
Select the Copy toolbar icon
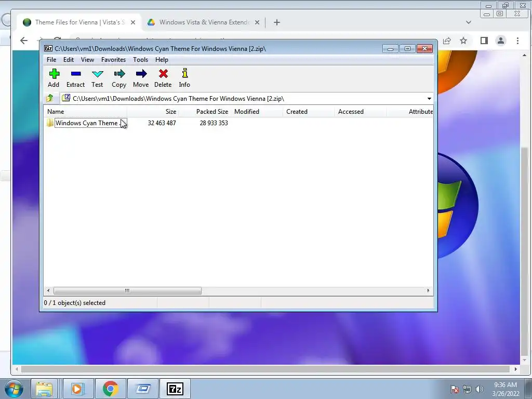click(x=119, y=74)
